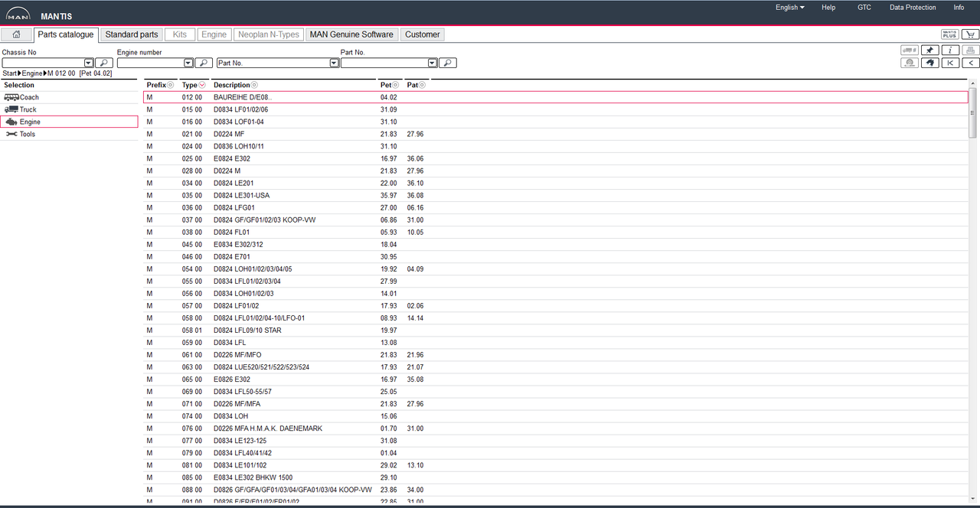Select Engine in the Selection tree
The height and width of the screenshot is (508, 980).
[69, 122]
